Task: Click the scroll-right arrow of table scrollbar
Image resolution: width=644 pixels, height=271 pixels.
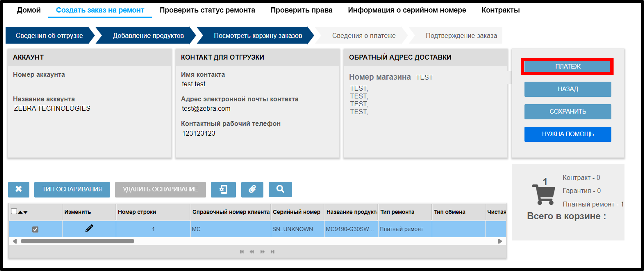Action: (x=500, y=241)
